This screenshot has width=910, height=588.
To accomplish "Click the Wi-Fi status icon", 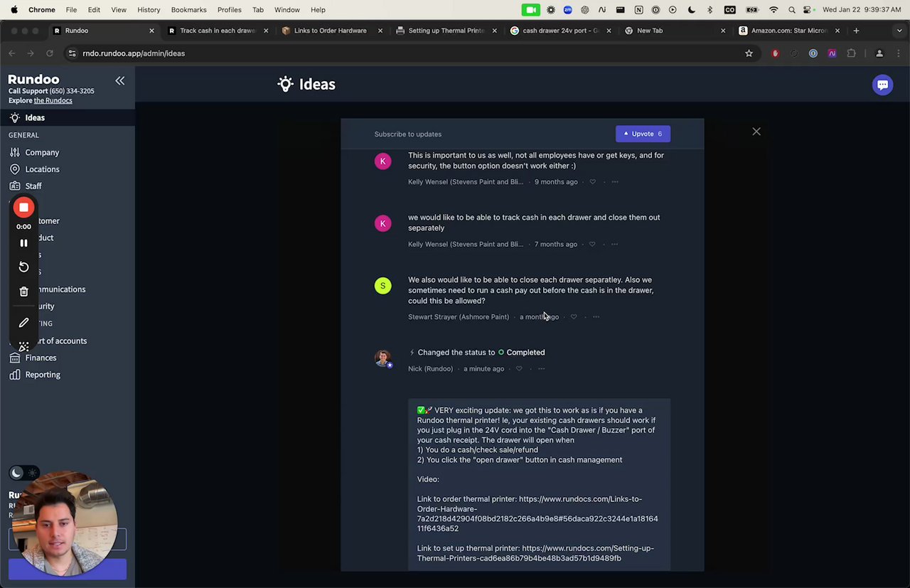I will pyautogui.click(x=773, y=10).
